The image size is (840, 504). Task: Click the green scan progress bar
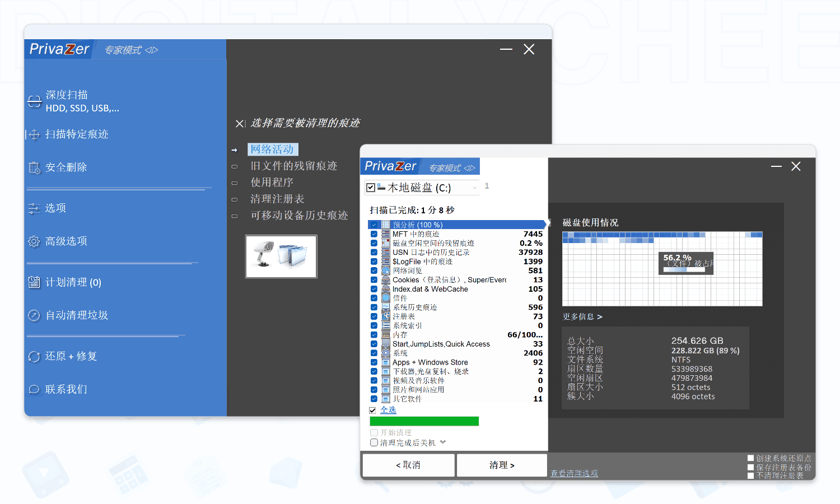(424, 421)
